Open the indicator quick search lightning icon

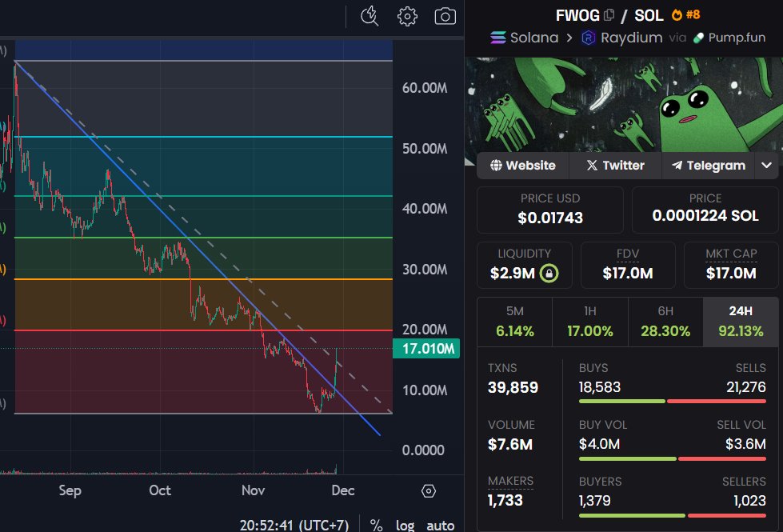[369, 16]
